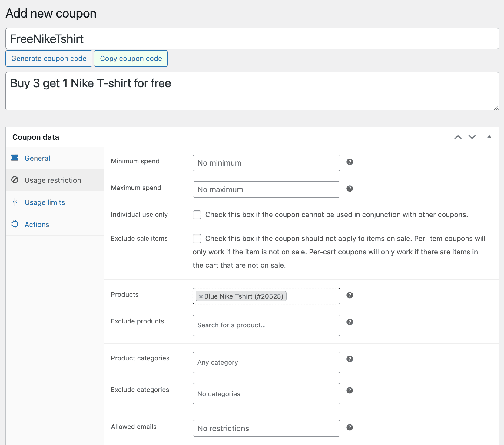Open Product categories Any category selector

pos(266,362)
